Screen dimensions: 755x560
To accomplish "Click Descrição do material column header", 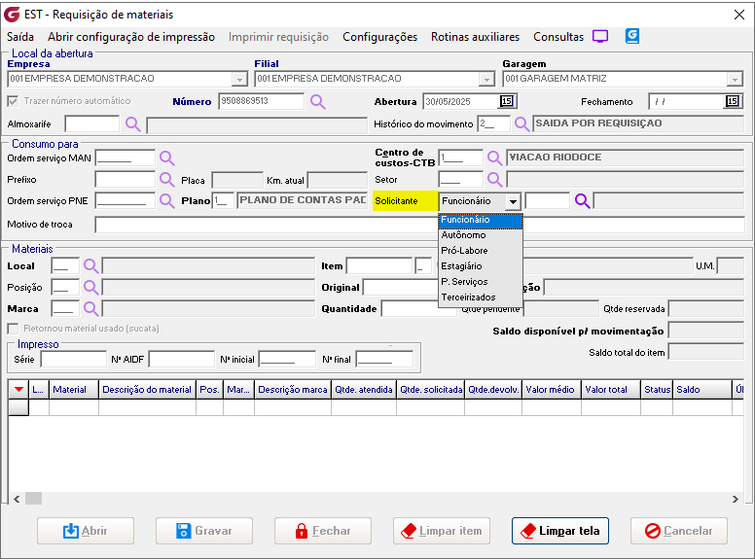I will point(147,390).
